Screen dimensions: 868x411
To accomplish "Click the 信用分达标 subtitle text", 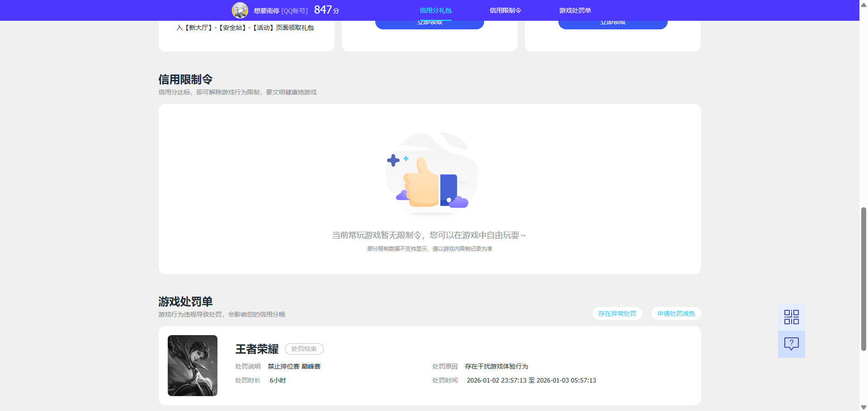I will (x=237, y=92).
